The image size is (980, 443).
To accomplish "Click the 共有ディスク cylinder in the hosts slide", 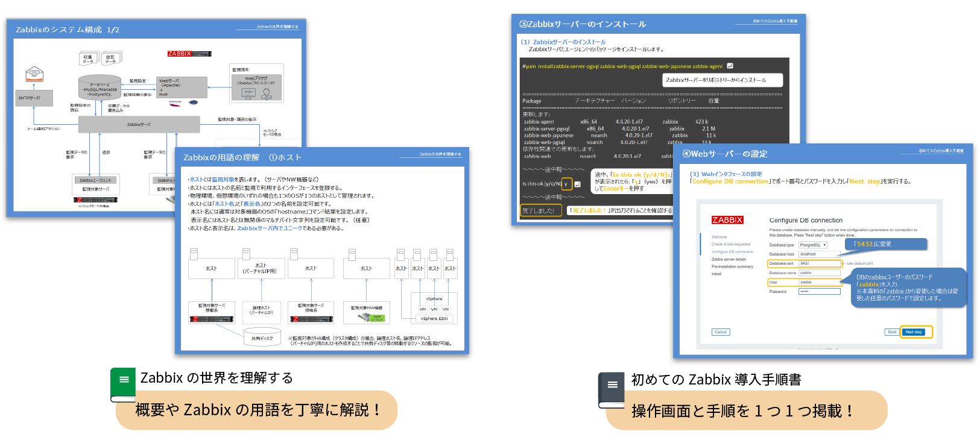I will [x=262, y=338].
